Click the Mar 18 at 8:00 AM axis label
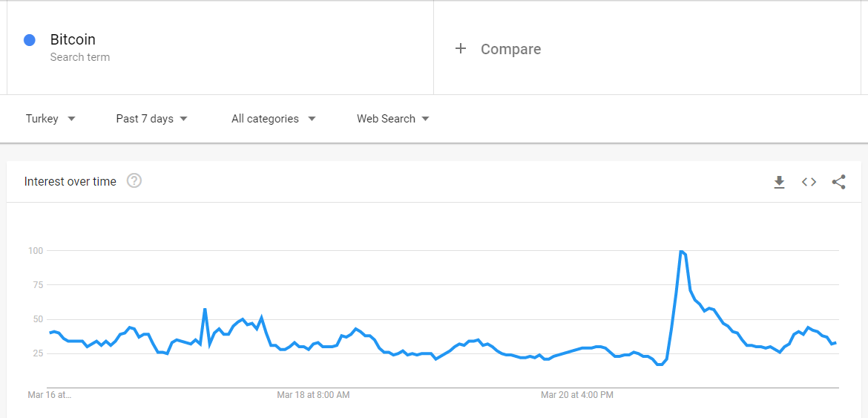Screen dimensions: 868x418 [x=313, y=395]
